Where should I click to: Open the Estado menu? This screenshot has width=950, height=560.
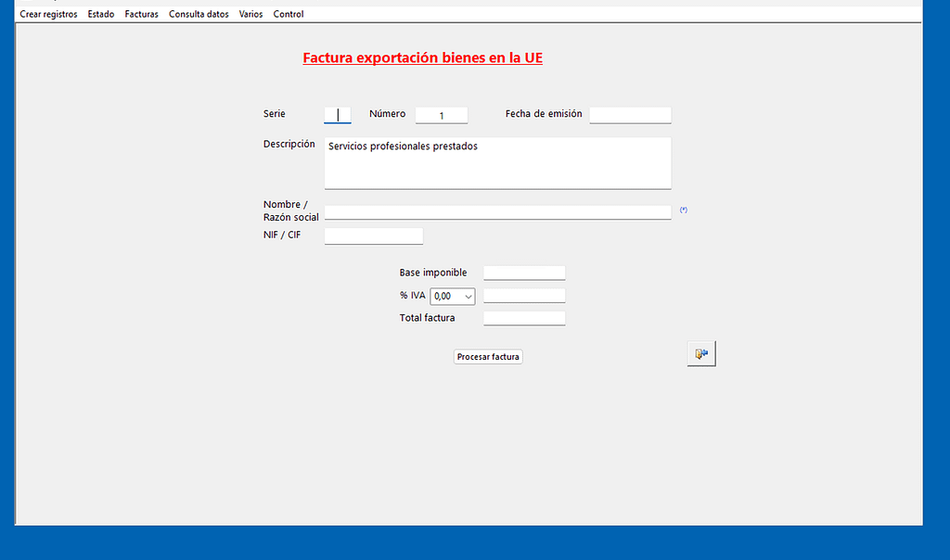point(101,14)
